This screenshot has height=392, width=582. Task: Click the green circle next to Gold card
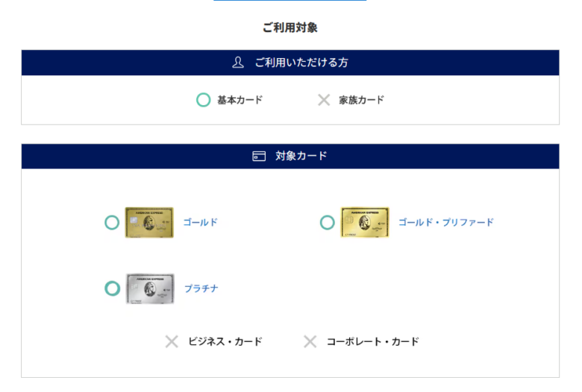pos(112,223)
